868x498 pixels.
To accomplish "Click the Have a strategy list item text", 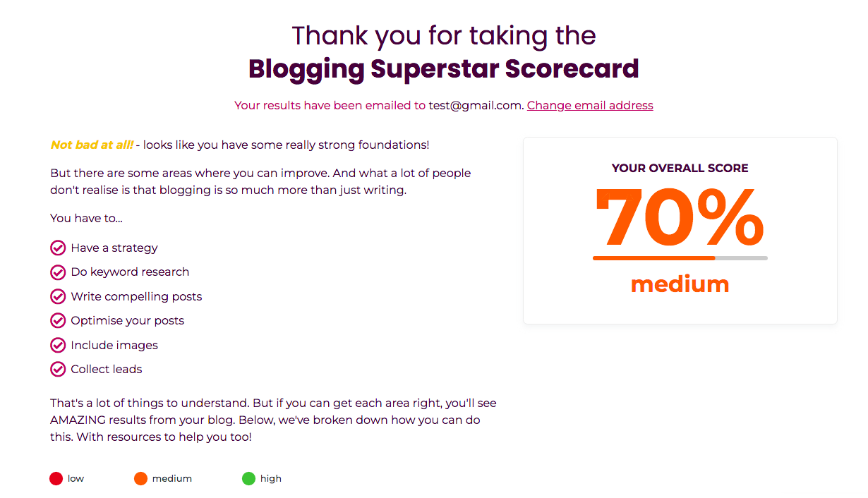I will 114,248.
